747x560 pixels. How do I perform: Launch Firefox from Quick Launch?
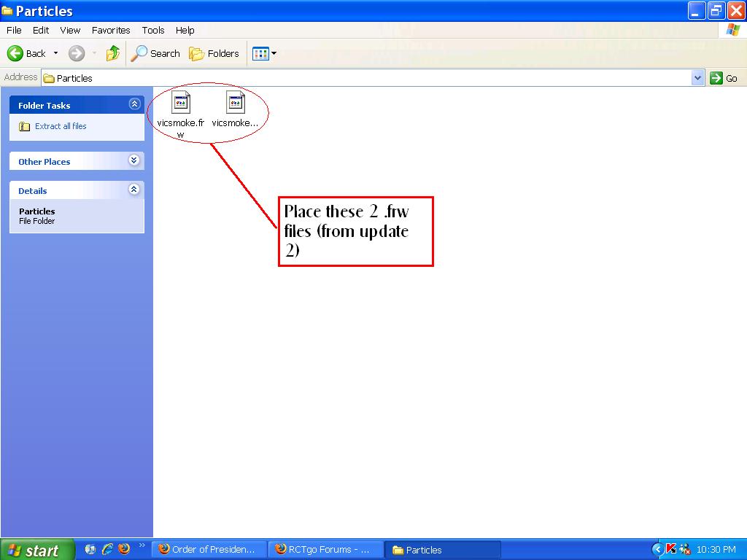click(124, 549)
